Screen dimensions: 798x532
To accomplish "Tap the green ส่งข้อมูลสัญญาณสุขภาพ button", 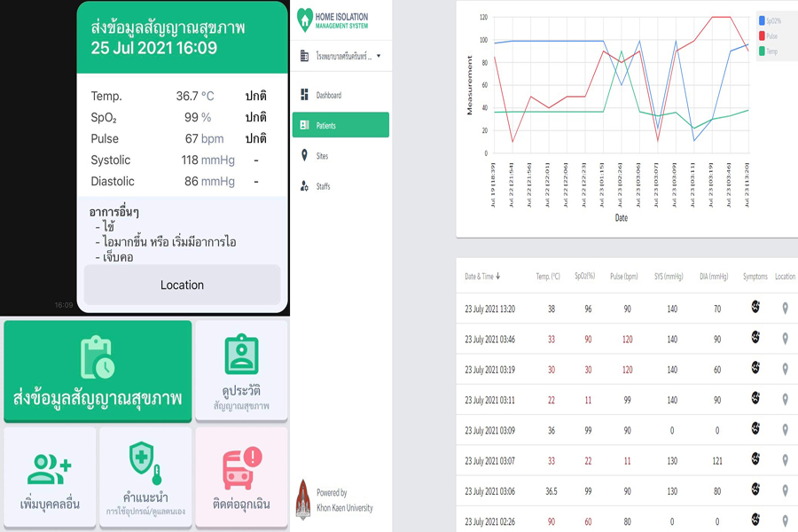I will click(x=98, y=371).
